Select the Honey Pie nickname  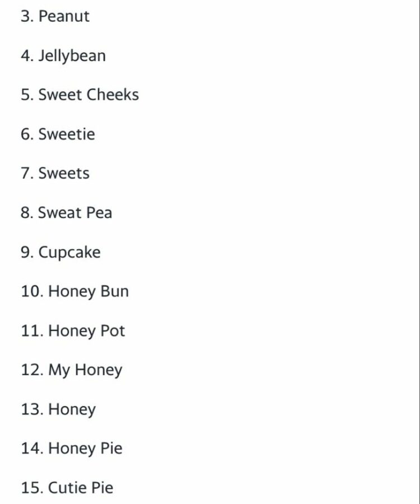click(x=85, y=449)
